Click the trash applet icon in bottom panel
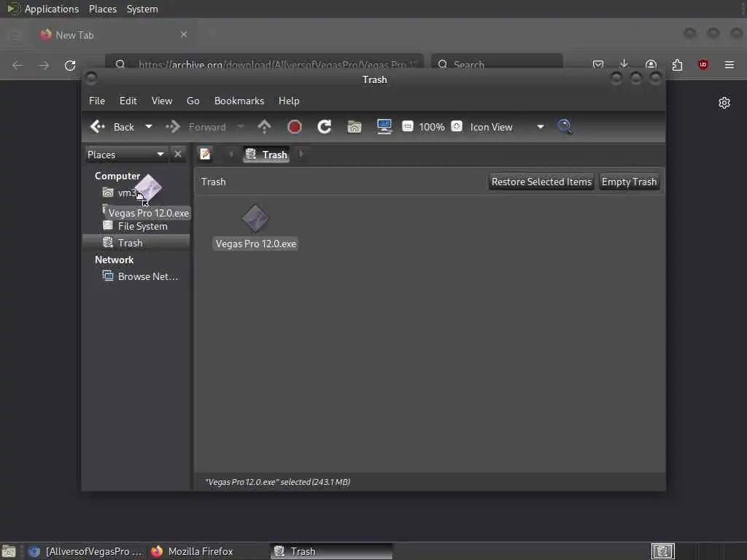 (662, 551)
